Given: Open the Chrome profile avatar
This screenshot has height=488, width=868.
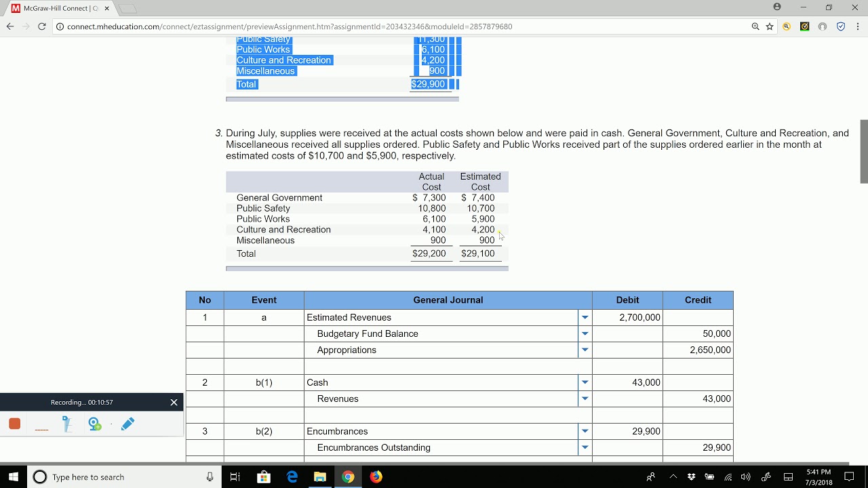Looking at the screenshot, I should tap(777, 7).
